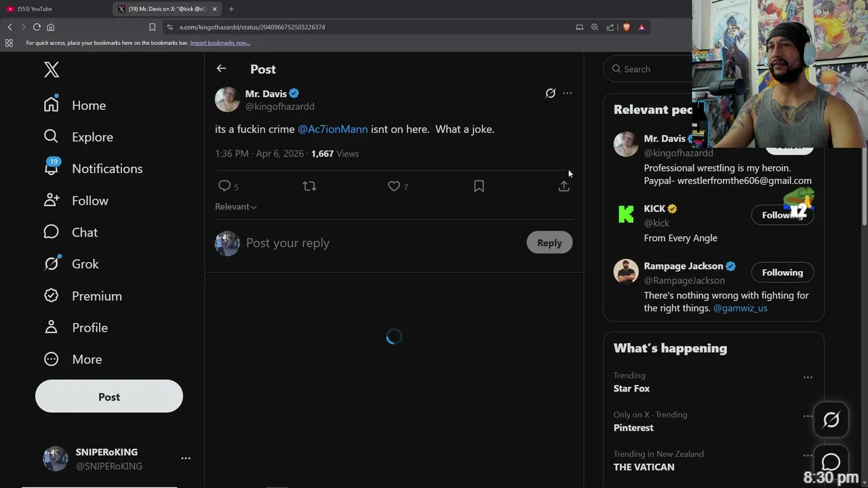
Task: Click the Grok explain icon on post
Action: tap(551, 94)
